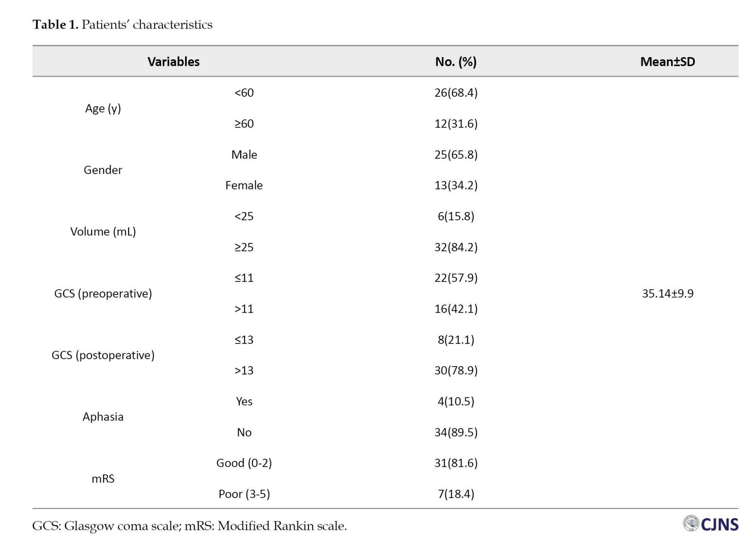
Task: Click the Aphasia row label
Action: click(x=103, y=417)
